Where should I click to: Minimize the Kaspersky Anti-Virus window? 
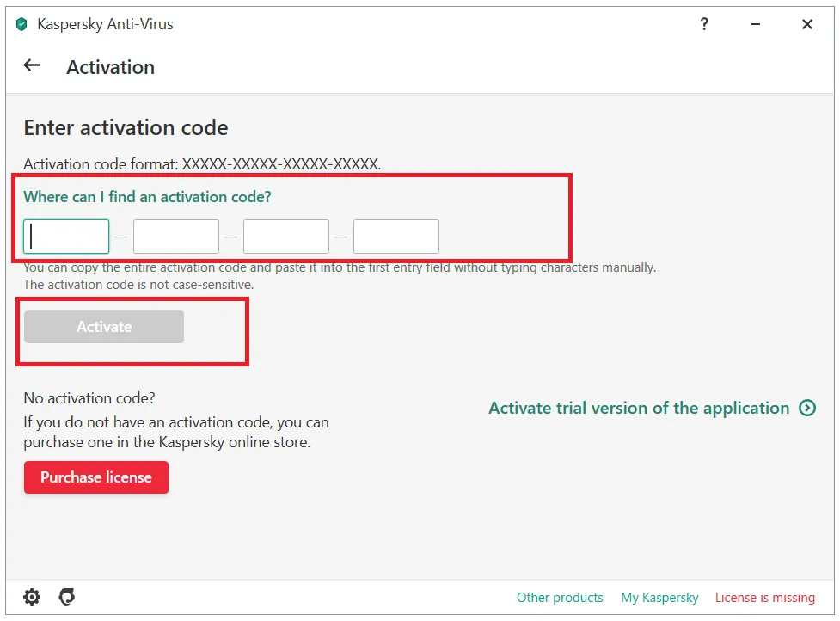click(756, 25)
